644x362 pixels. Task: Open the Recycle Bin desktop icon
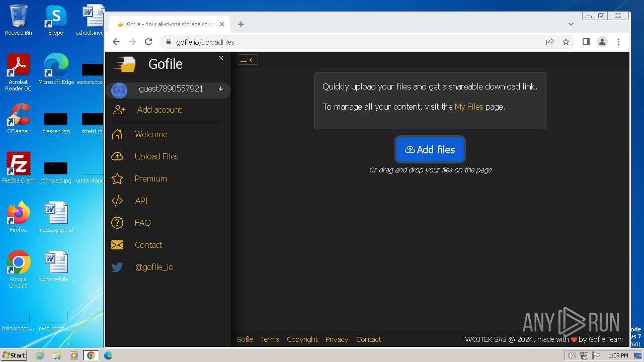(x=18, y=20)
